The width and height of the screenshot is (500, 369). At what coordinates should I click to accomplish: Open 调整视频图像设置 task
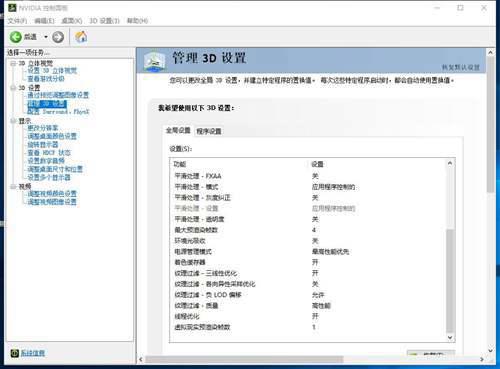pyautogui.click(x=52, y=202)
